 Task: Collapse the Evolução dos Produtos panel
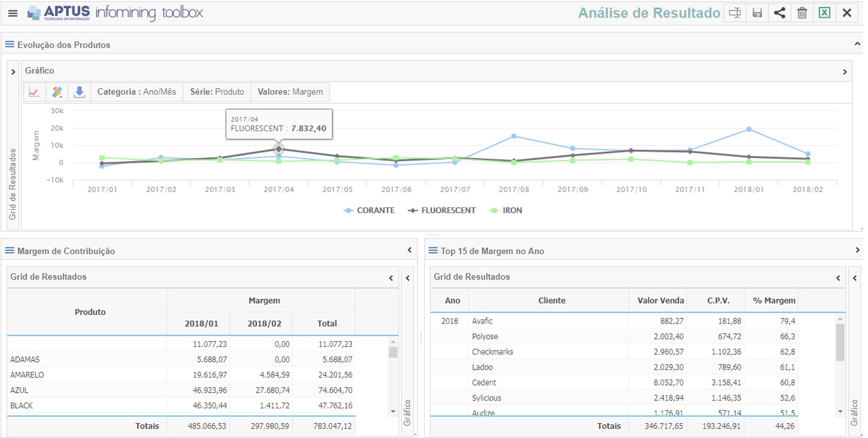(x=857, y=44)
